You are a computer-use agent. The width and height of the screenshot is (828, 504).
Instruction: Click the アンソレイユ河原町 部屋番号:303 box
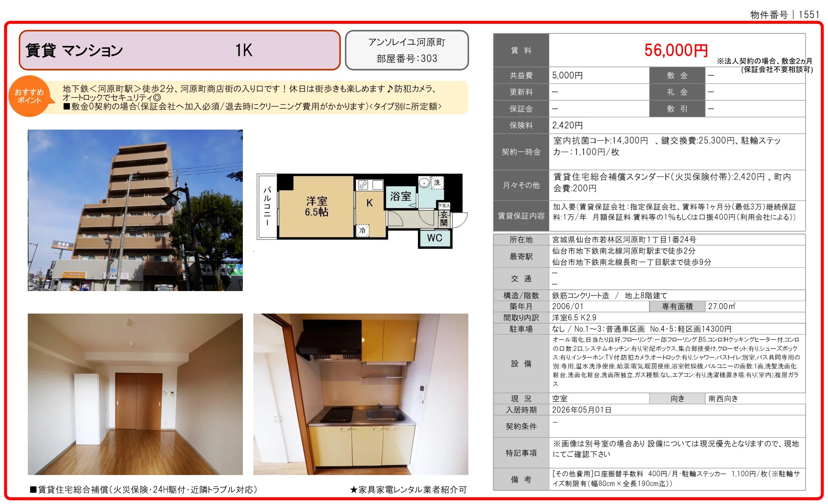(x=407, y=50)
